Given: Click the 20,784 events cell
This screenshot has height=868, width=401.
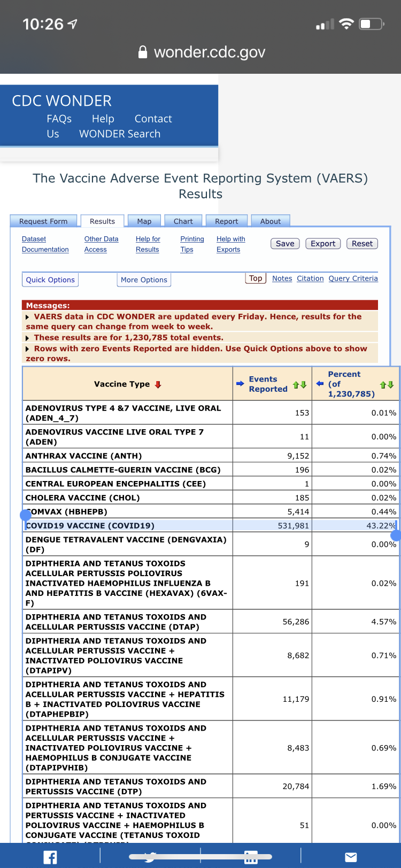Looking at the screenshot, I should pos(272,786).
